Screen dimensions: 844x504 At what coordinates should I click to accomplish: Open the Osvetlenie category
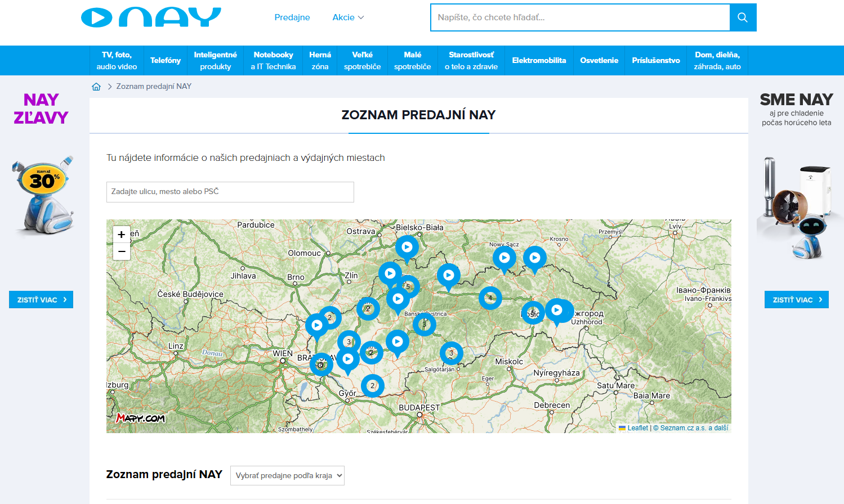(x=599, y=60)
